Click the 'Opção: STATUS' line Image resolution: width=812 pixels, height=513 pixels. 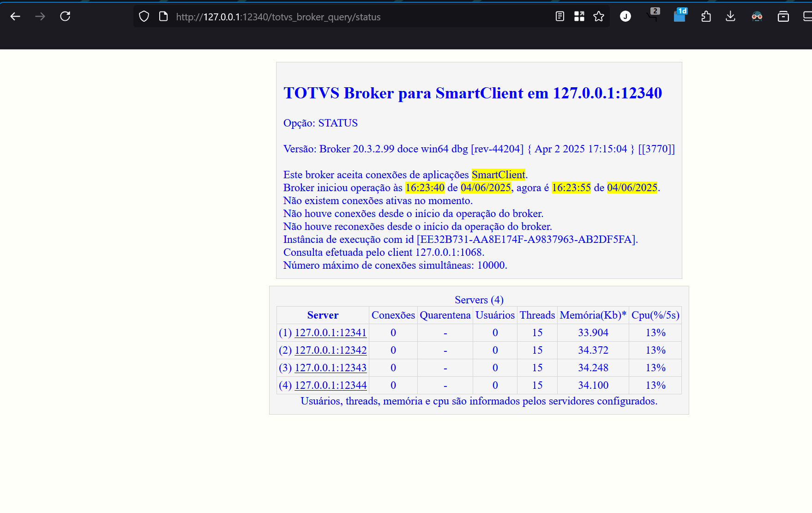tap(320, 123)
